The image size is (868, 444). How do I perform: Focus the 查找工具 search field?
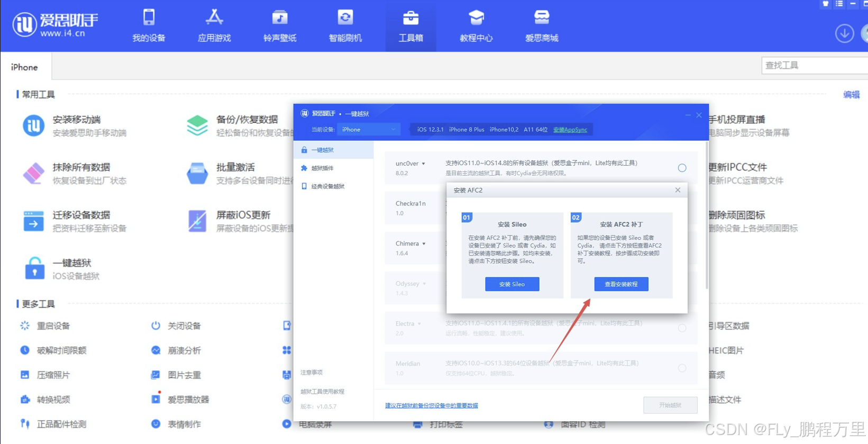(x=814, y=65)
